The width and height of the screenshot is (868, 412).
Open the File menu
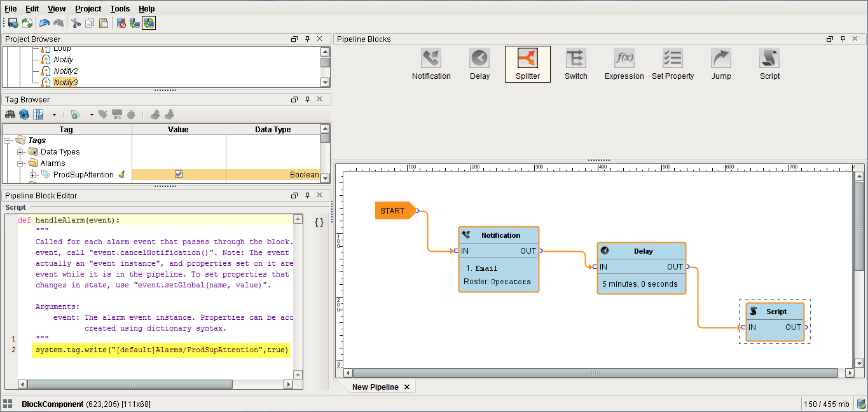(x=11, y=8)
